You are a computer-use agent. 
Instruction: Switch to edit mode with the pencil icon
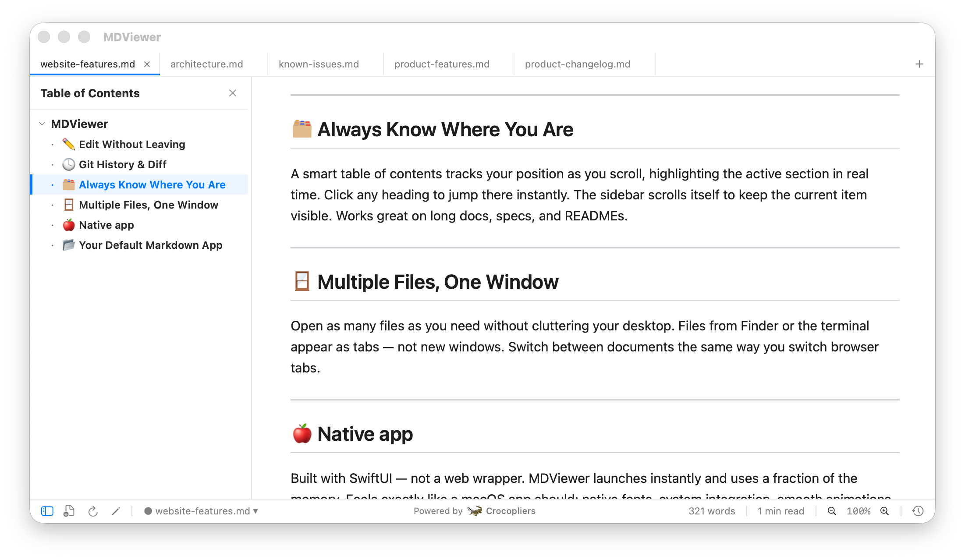[116, 511]
